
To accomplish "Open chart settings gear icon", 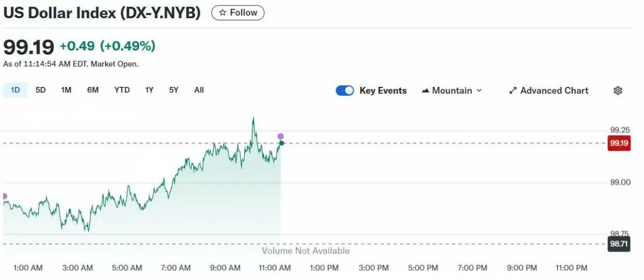I will [x=618, y=91].
